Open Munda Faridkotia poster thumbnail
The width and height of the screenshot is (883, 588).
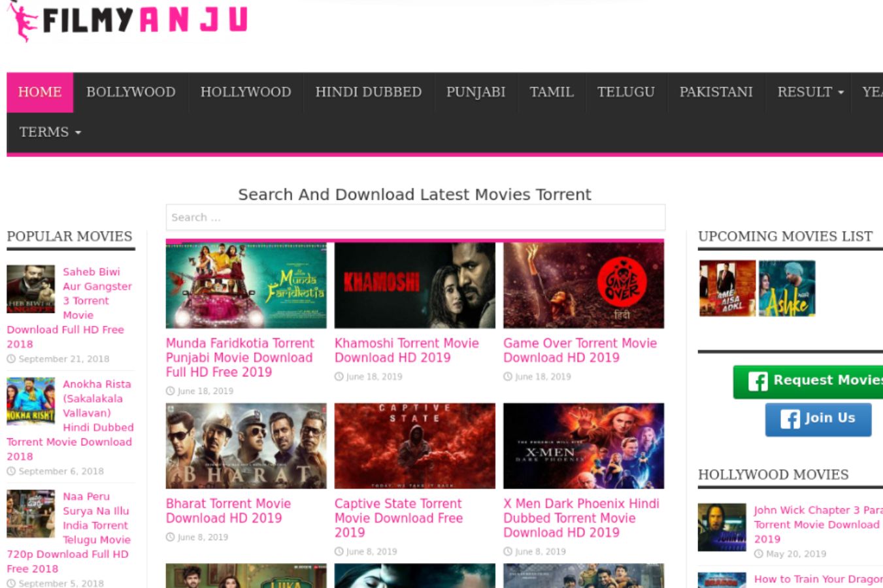246,286
